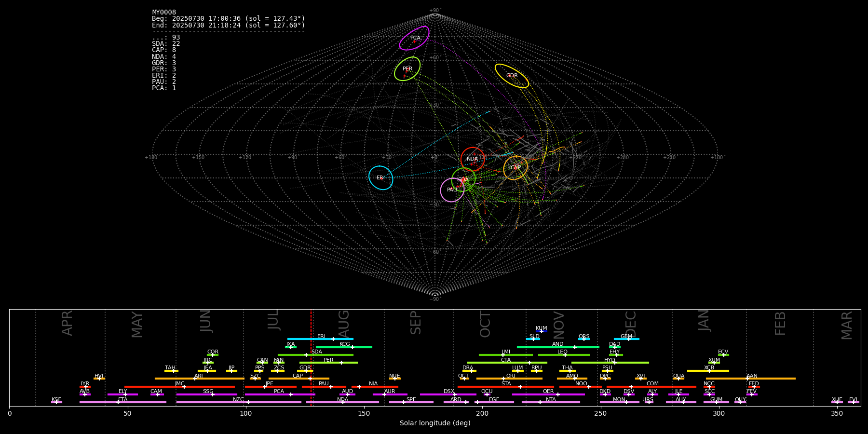868x434 pixels.
Task: Click the 'PCA: 1' legend entry
Action: (164, 88)
